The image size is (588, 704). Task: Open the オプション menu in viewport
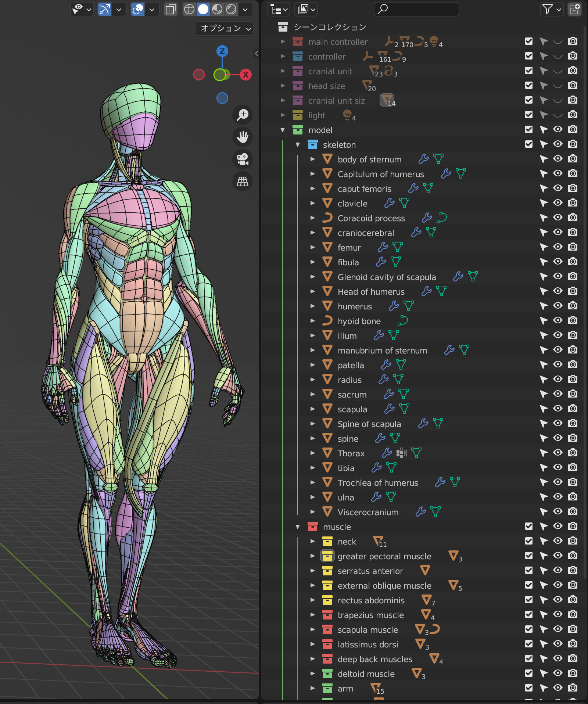tap(224, 29)
